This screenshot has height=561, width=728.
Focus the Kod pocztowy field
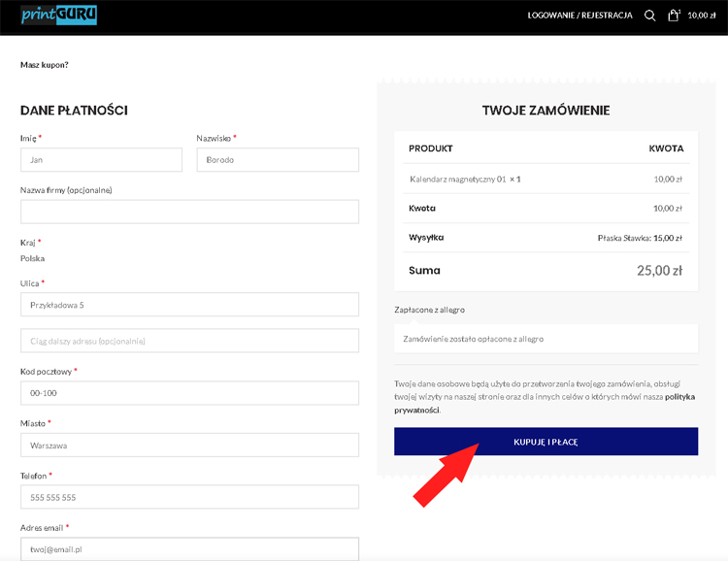click(189, 393)
